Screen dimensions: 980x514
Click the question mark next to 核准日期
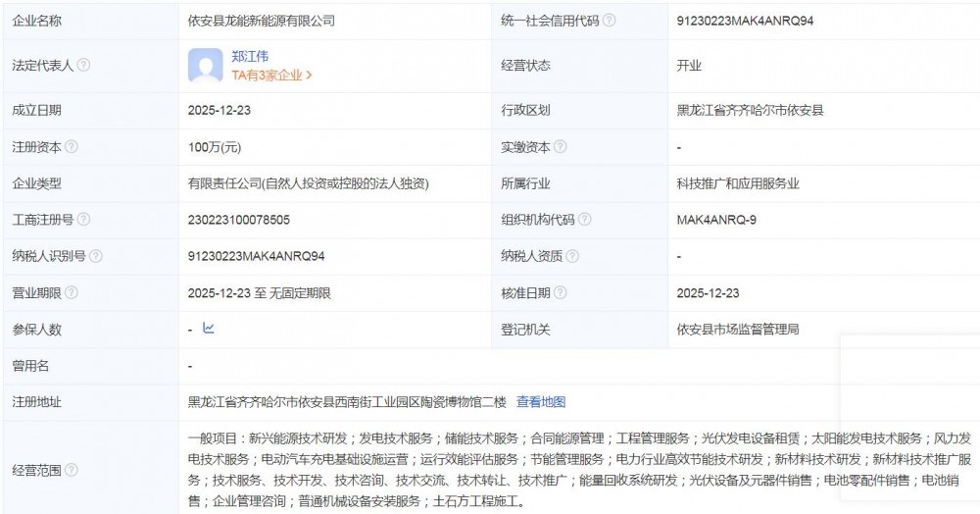[x=560, y=292]
